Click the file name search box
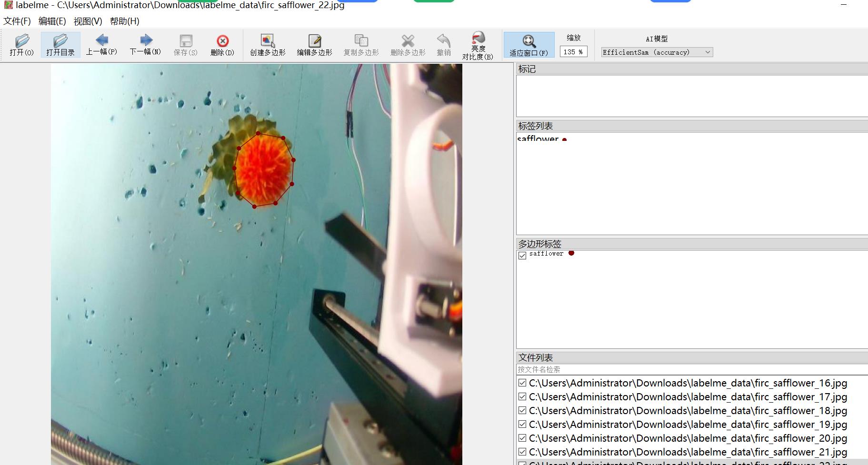Image resolution: width=868 pixels, height=465 pixels. (x=690, y=369)
